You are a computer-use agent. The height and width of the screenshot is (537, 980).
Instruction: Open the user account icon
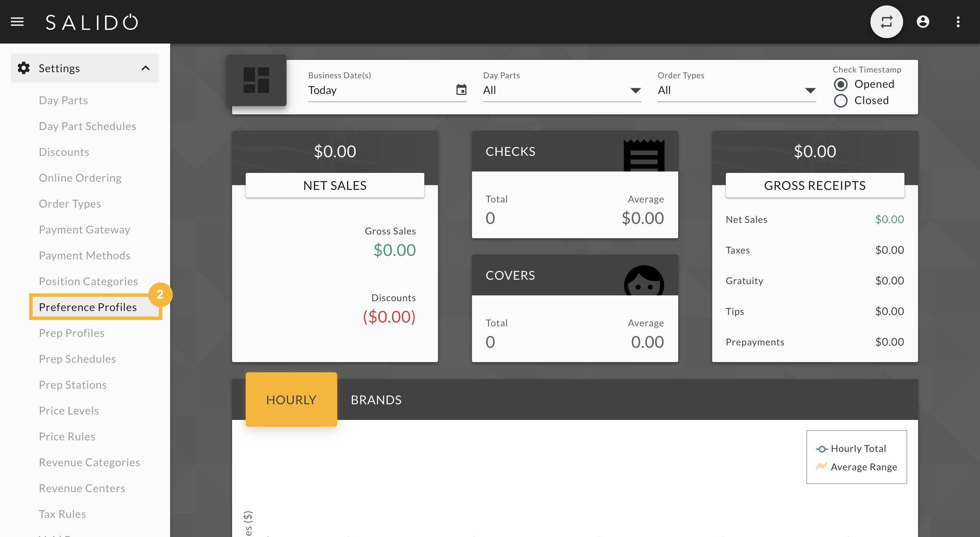922,22
